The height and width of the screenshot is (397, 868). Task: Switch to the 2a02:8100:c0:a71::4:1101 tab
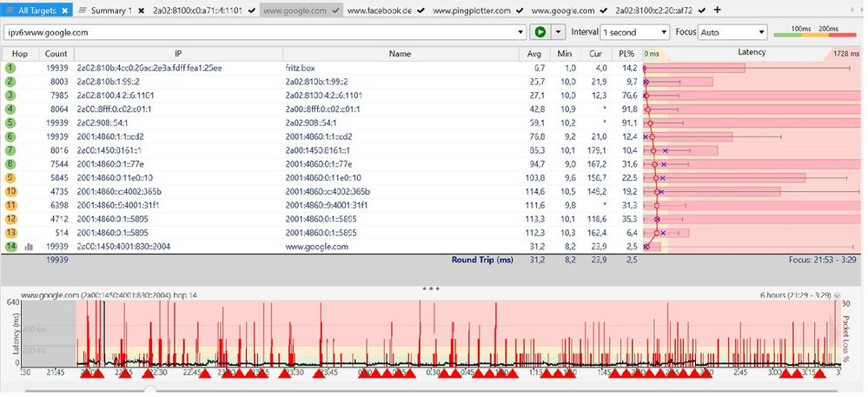click(x=205, y=10)
